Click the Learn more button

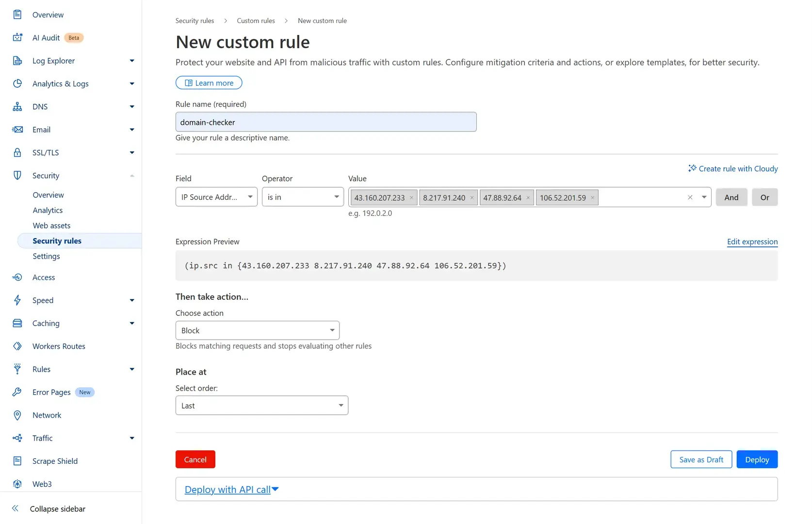tap(209, 83)
